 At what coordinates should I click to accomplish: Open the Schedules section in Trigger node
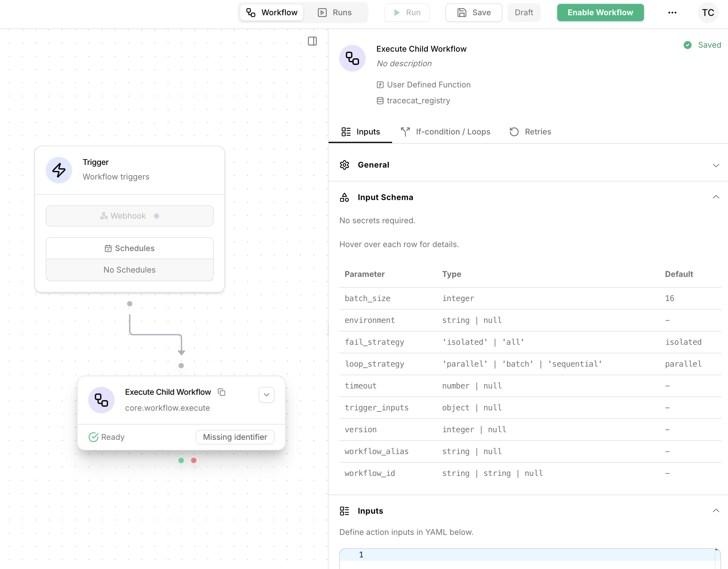point(130,248)
